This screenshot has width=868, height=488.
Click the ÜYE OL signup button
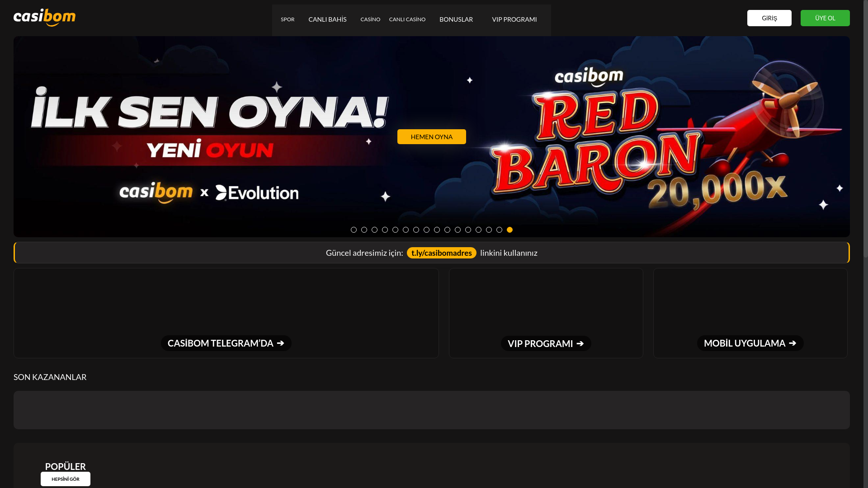click(x=825, y=18)
